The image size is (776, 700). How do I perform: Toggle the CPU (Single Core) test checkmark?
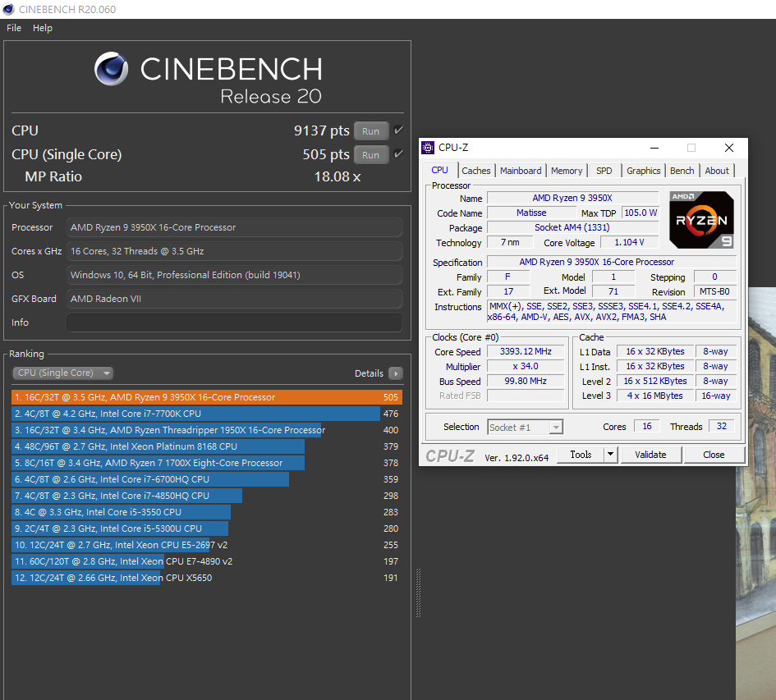pyautogui.click(x=398, y=153)
